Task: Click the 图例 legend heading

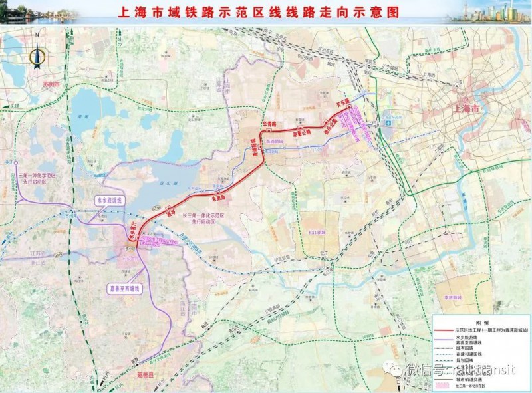Action: [481, 322]
